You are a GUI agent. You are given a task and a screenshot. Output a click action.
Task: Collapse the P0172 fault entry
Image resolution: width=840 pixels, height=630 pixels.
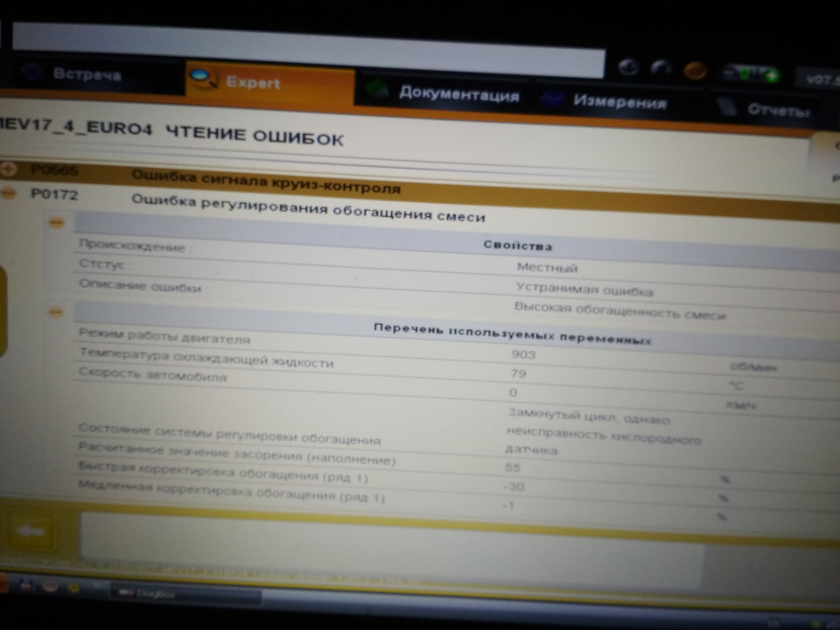click(x=8, y=192)
